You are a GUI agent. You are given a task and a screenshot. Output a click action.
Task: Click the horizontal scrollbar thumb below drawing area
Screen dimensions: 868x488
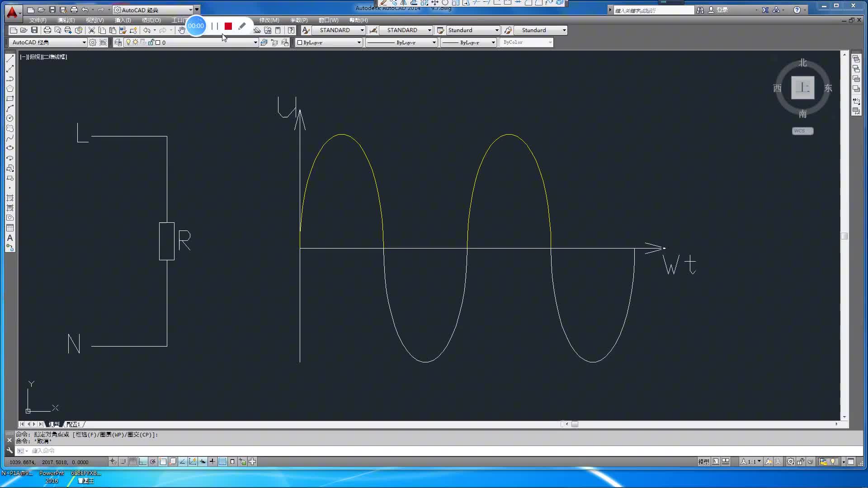click(575, 424)
